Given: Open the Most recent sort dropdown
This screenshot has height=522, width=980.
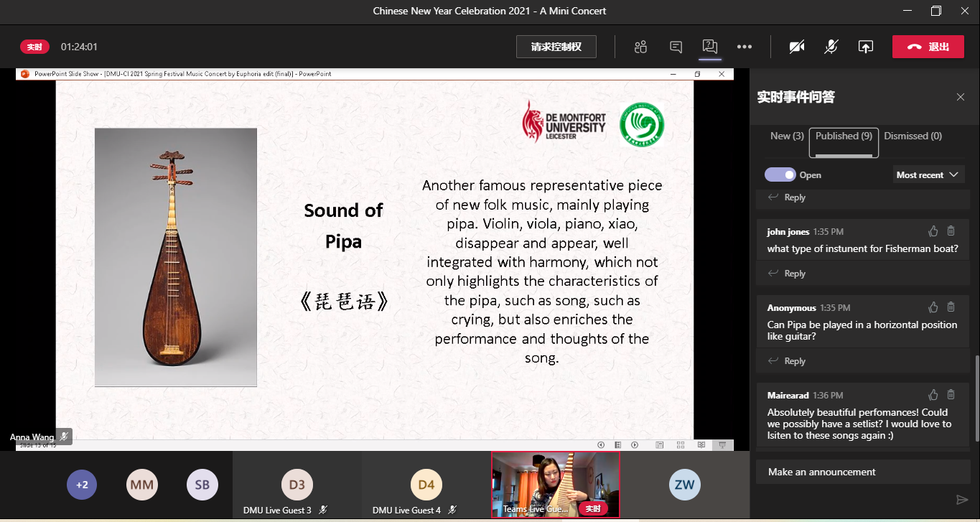Looking at the screenshot, I should 928,174.
